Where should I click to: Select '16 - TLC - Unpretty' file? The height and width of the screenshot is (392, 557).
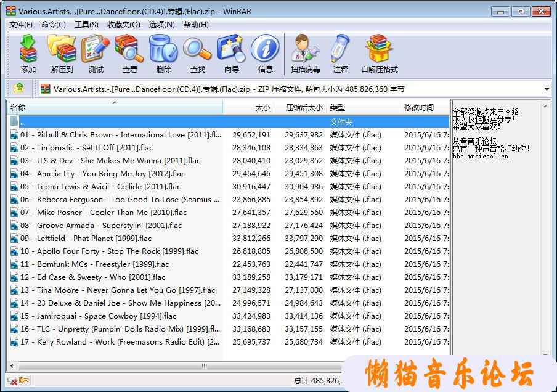tap(120, 329)
